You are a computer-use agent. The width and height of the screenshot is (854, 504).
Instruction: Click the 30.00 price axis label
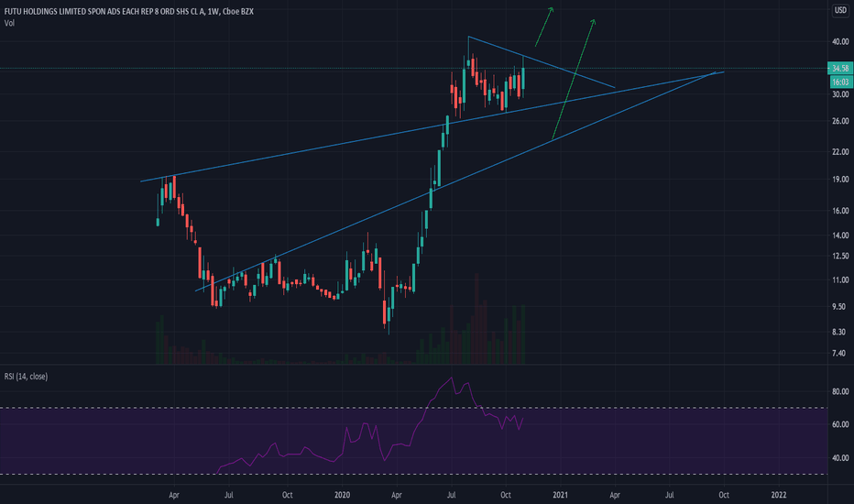pos(840,94)
